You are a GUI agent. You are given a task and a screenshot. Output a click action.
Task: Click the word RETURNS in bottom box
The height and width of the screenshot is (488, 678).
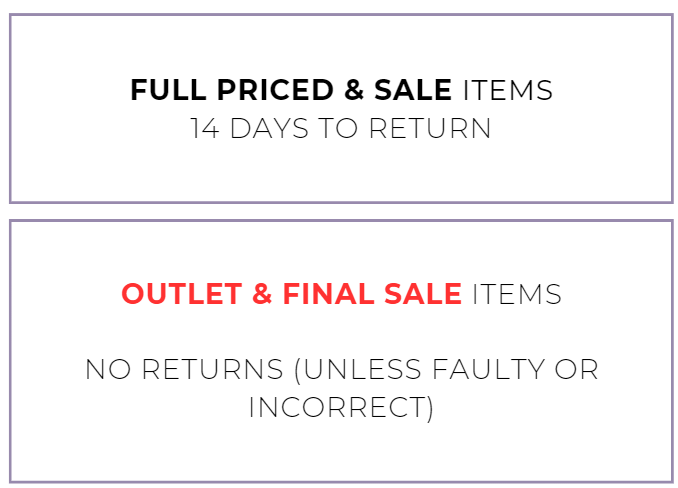(x=212, y=369)
